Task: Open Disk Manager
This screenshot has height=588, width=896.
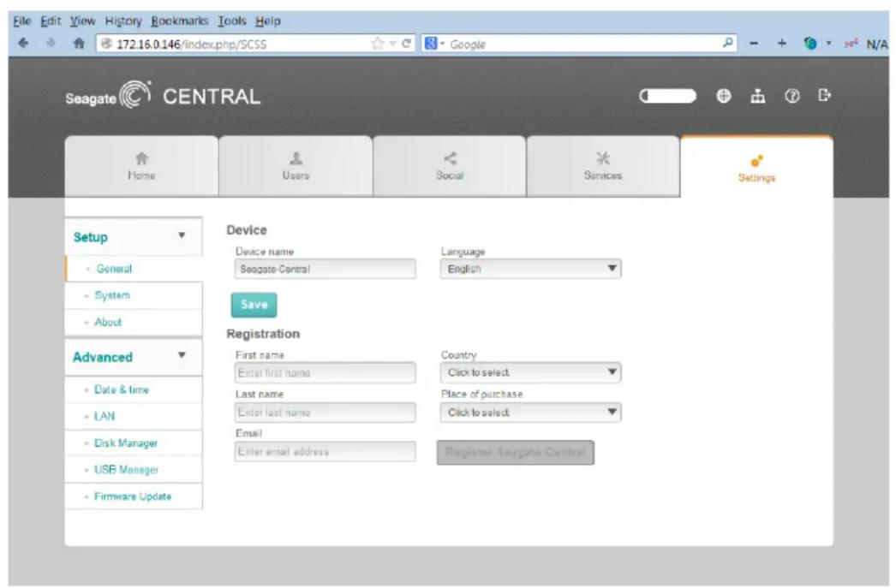Action: click(134, 443)
